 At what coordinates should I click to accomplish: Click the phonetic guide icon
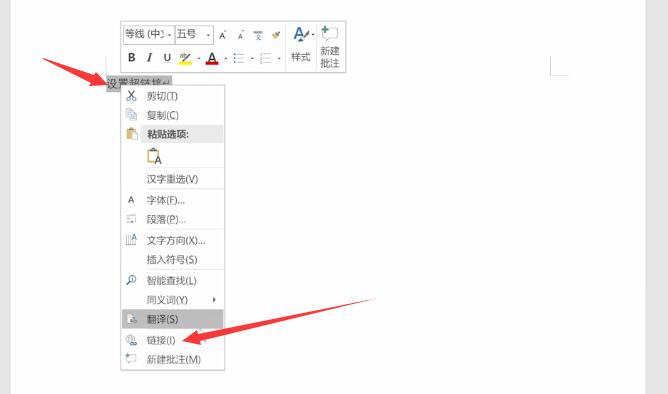coord(258,35)
